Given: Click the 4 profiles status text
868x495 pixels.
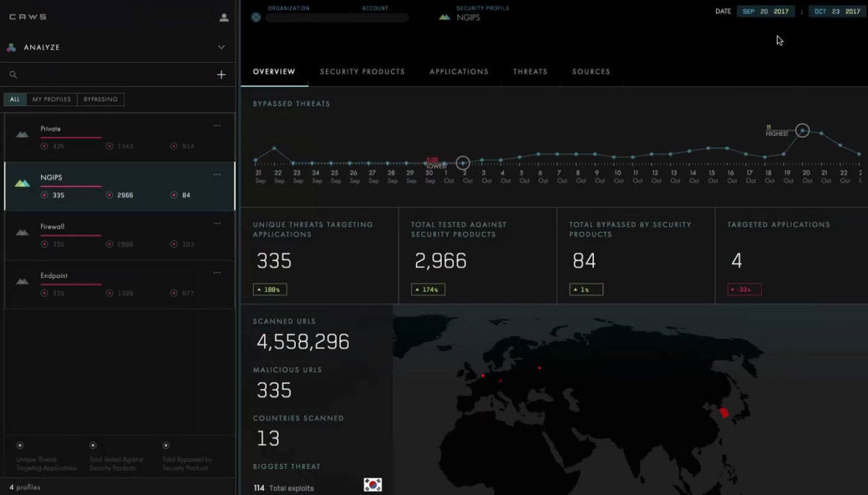Looking at the screenshot, I should [x=25, y=487].
